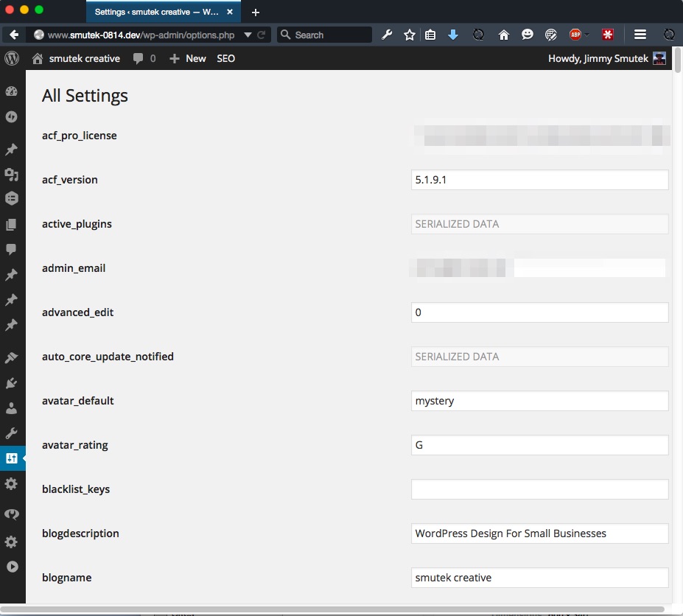This screenshot has height=616, width=683.
Task: Click the acf_pro_license label
Action: (x=80, y=136)
